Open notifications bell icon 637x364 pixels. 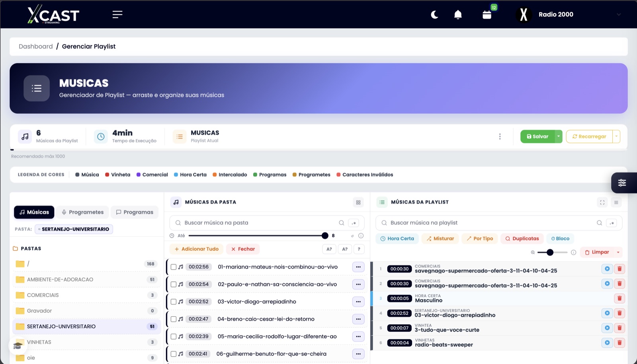click(x=458, y=15)
